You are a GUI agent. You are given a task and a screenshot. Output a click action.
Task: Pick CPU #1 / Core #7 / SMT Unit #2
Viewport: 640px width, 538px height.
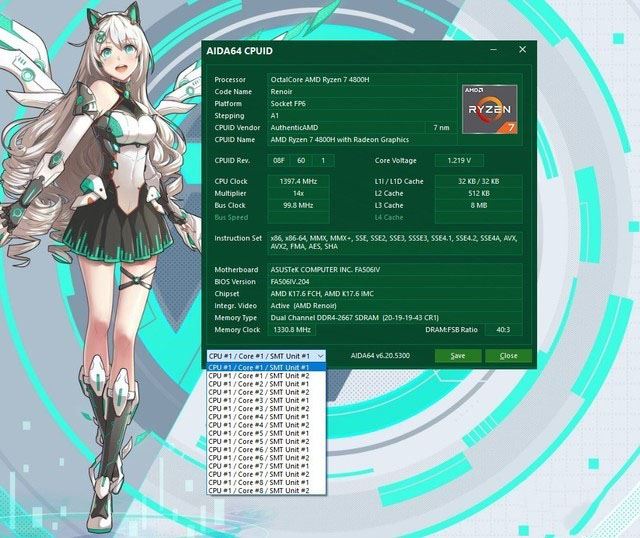pyautogui.click(x=267, y=474)
